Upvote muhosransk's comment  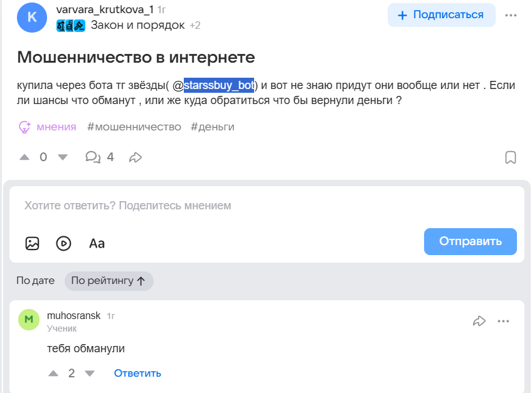[x=53, y=373]
